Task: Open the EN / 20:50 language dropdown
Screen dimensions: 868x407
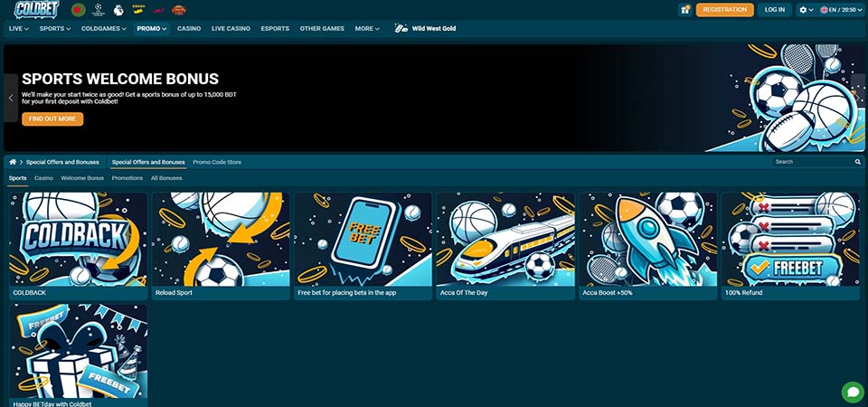Action: tap(842, 10)
